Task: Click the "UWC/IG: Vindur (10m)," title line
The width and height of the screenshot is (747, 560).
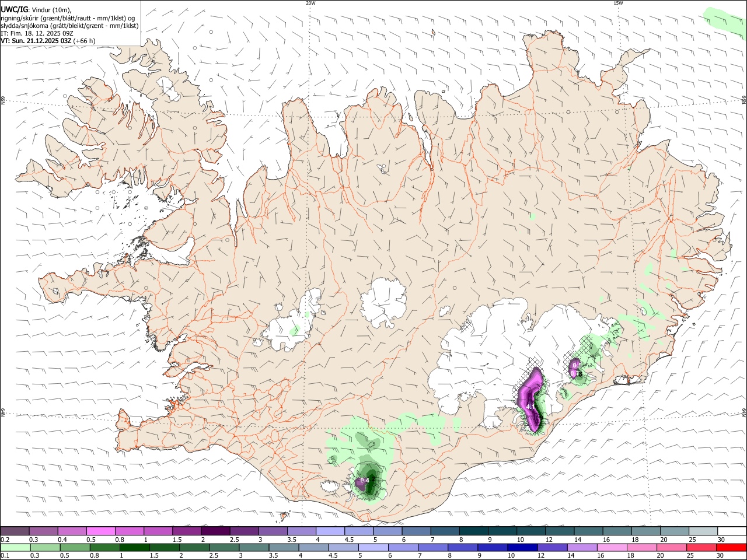Action: coord(36,9)
